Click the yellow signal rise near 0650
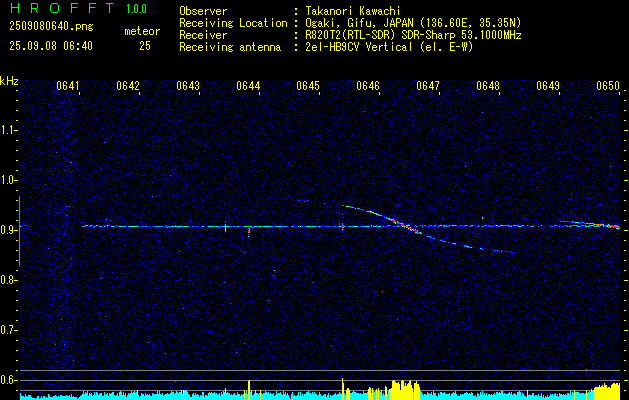 tap(606, 391)
